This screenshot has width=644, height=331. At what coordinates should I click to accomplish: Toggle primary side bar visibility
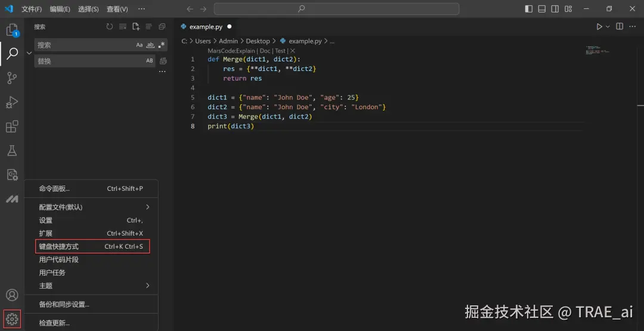click(529, 9)
